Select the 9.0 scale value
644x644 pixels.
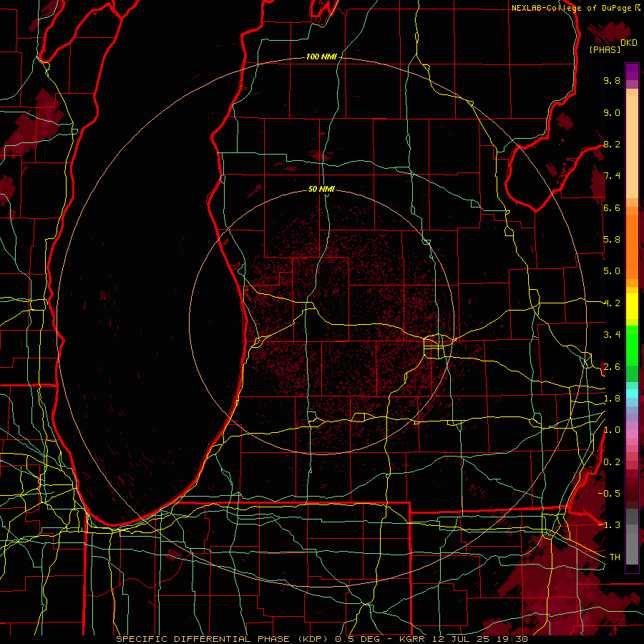click(612, 112)
